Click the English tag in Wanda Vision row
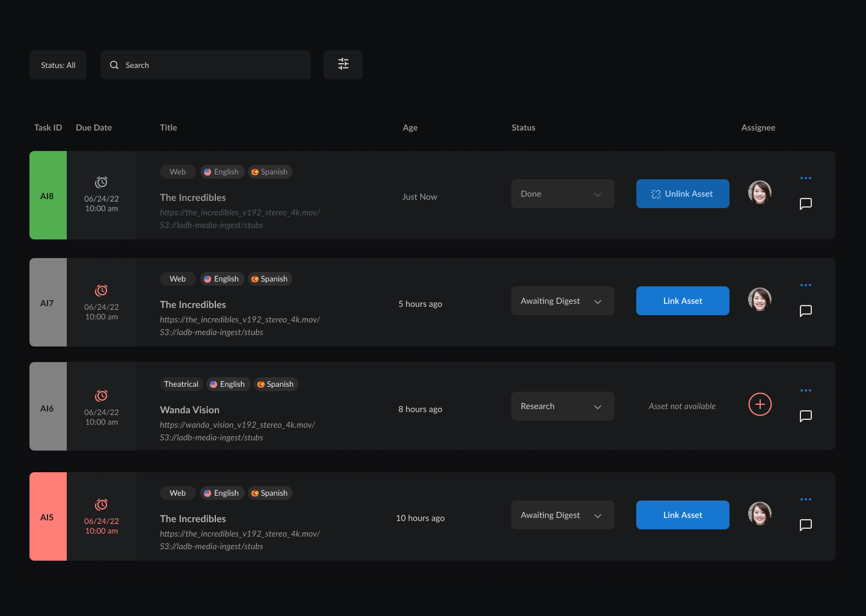Viewport: 866px width, 616px height. 228,384
